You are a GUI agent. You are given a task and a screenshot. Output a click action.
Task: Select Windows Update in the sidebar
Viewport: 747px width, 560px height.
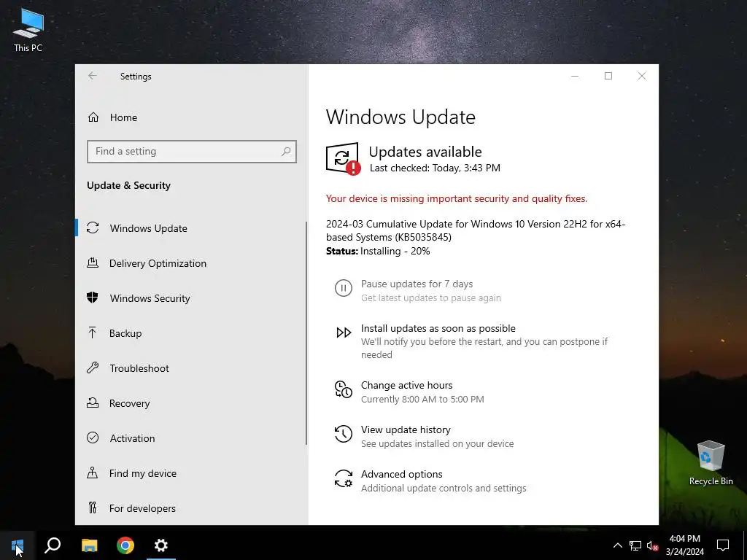click(x=190, y=228)
